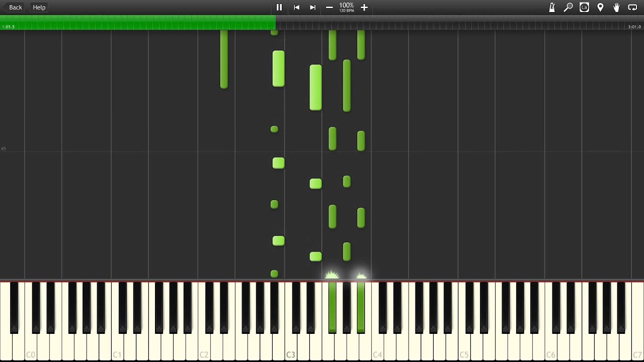
Task: Pause the song playback
Action: (279, 8)
